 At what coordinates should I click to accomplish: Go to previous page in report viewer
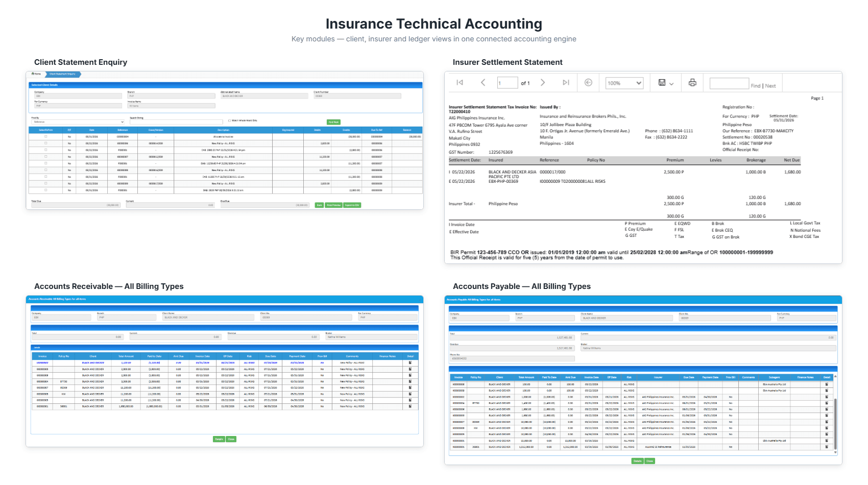[483, 83]
